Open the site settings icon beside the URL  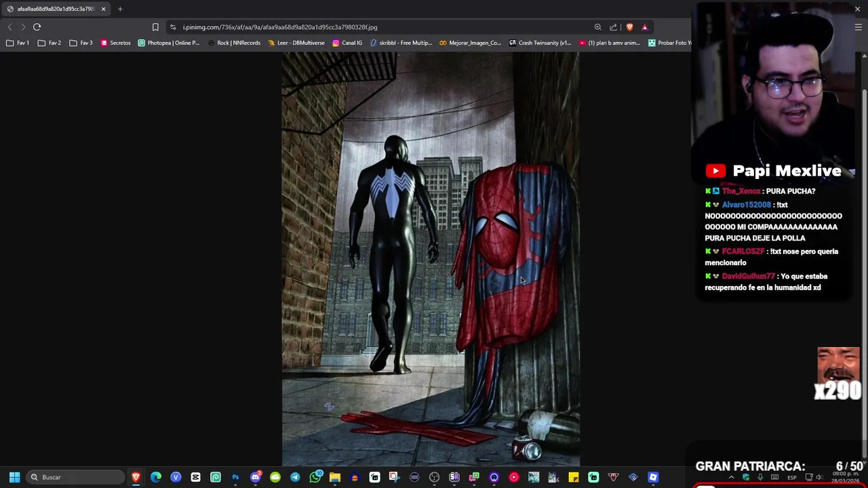(173, 27)
